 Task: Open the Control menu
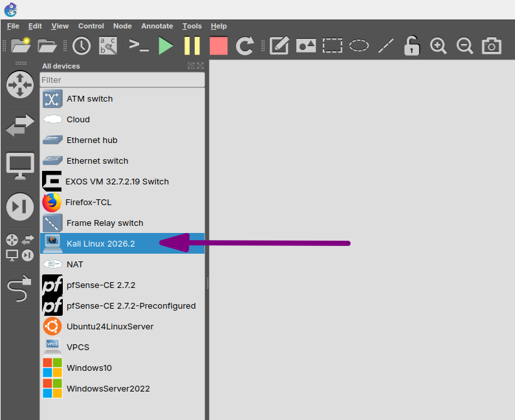tap(91, 26)
